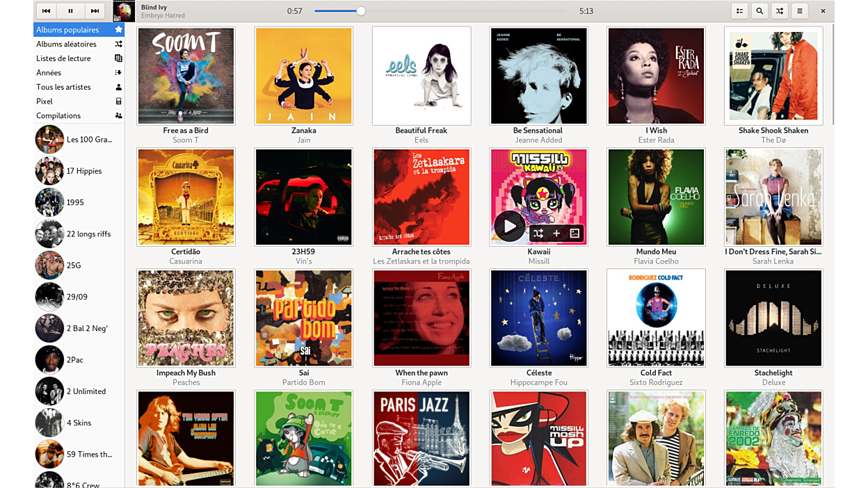
Task: Open the search magnifier button
Action: point(759,11)
